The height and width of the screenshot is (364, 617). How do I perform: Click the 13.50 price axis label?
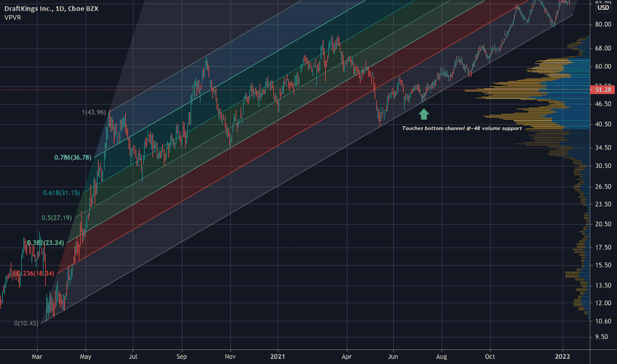click(x=603, y=285)
